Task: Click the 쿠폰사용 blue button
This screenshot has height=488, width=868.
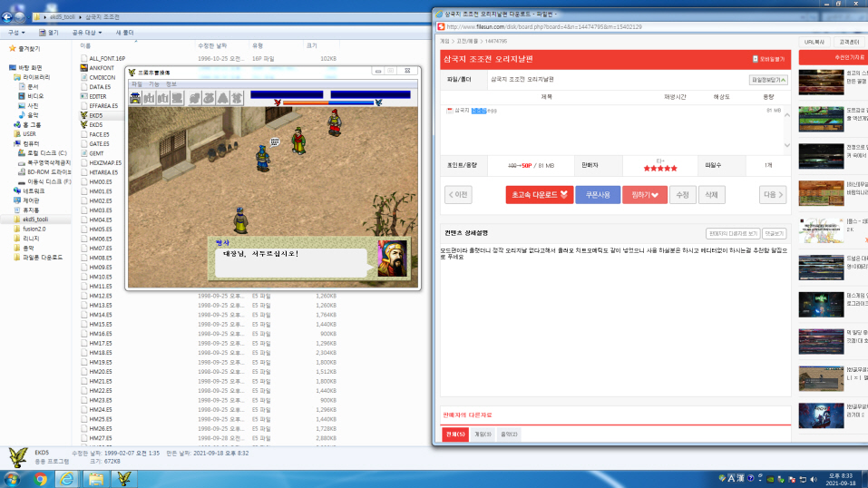Action: click(598, 195)
